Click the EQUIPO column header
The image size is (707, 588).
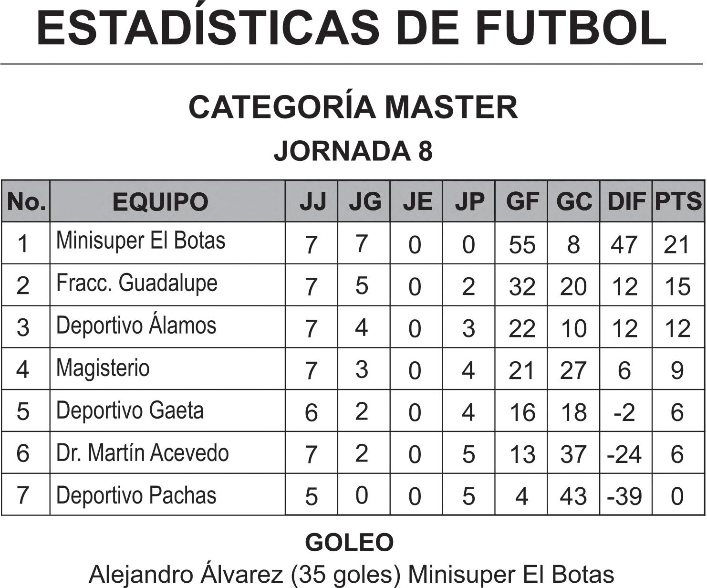tap(160, 202)
